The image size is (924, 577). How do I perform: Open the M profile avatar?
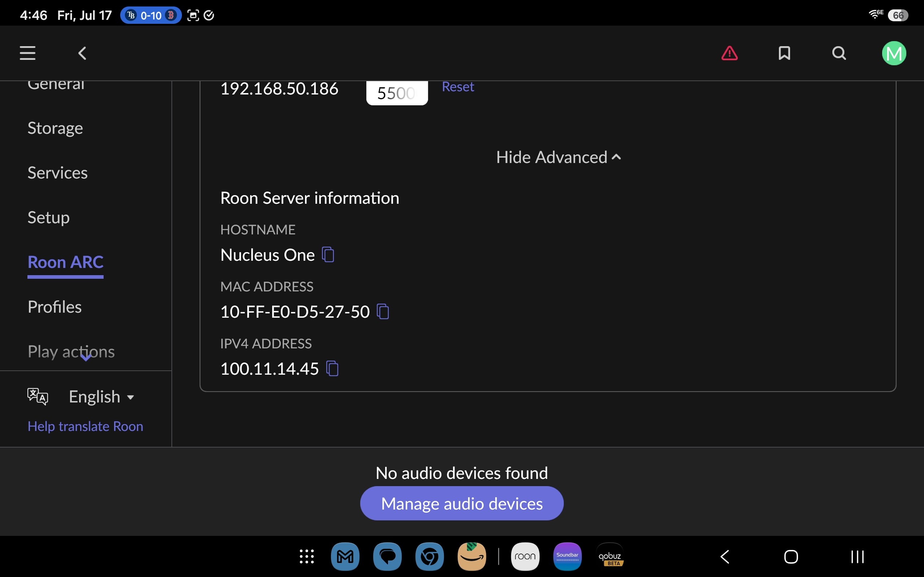pyautogui.click(x=894, y=53)
